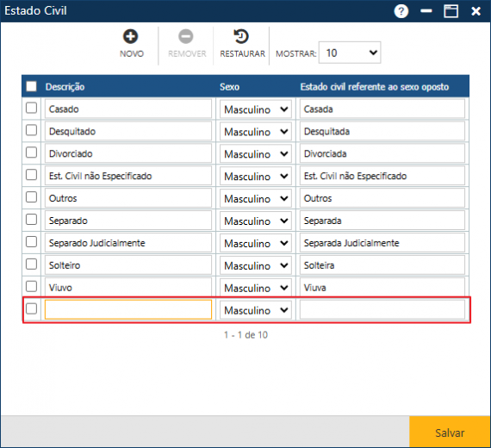Click the empty Descrição field in new row
491x448 pixels.
(x=128, y=310)
